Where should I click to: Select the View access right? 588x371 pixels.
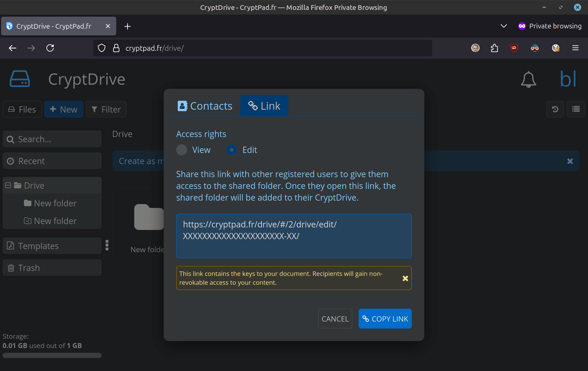pyautogui.click(x=182, y=150)
